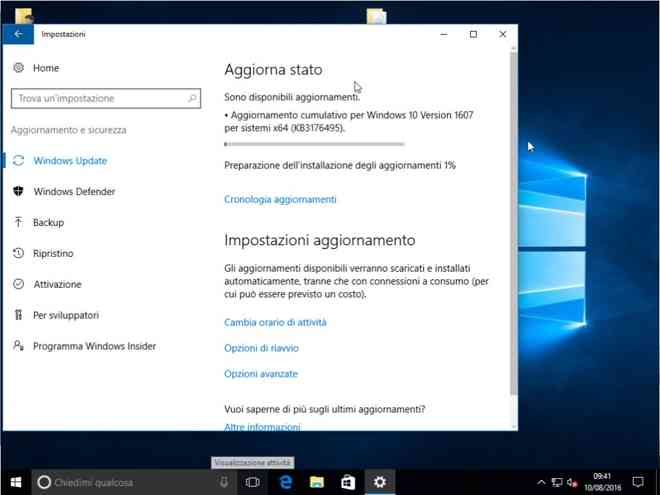The image size is (660, 495).
Task: Click the Home gear icon
Action: (x=19, y=68)
